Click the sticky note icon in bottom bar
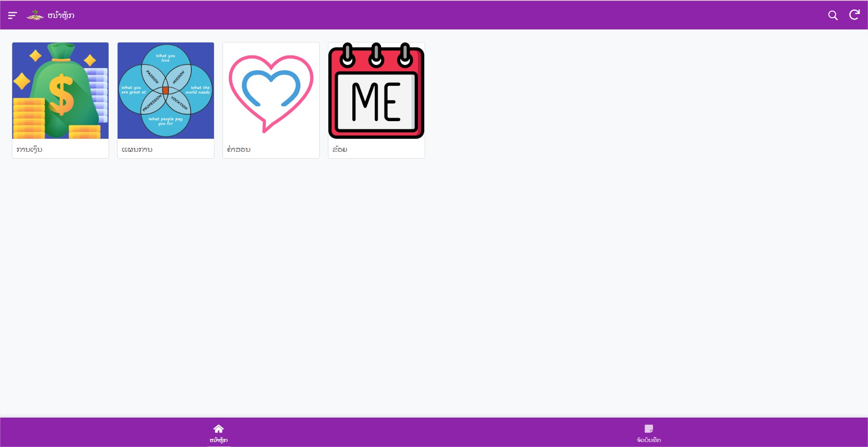Viewport: 868px width, 447px height. [649, 428]
